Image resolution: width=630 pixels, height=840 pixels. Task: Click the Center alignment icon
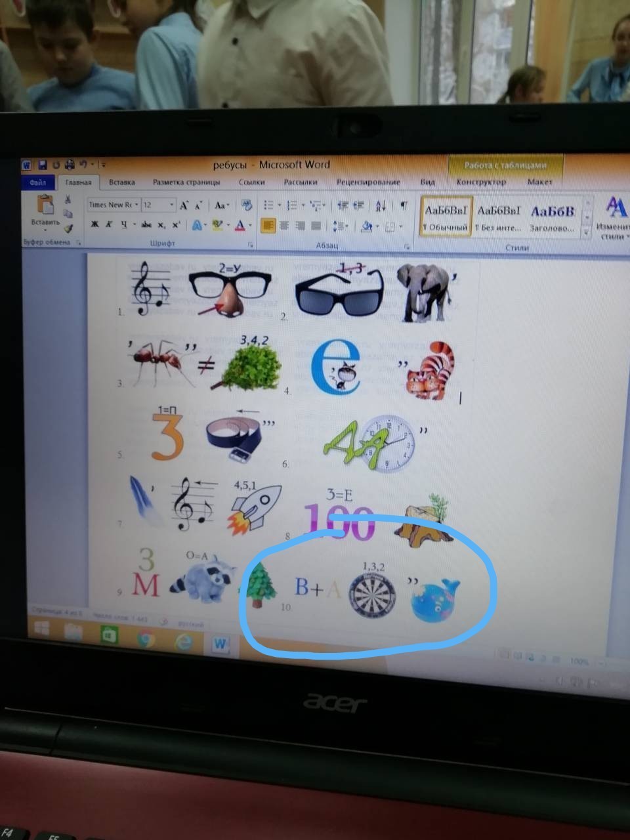tap(285, 225)
